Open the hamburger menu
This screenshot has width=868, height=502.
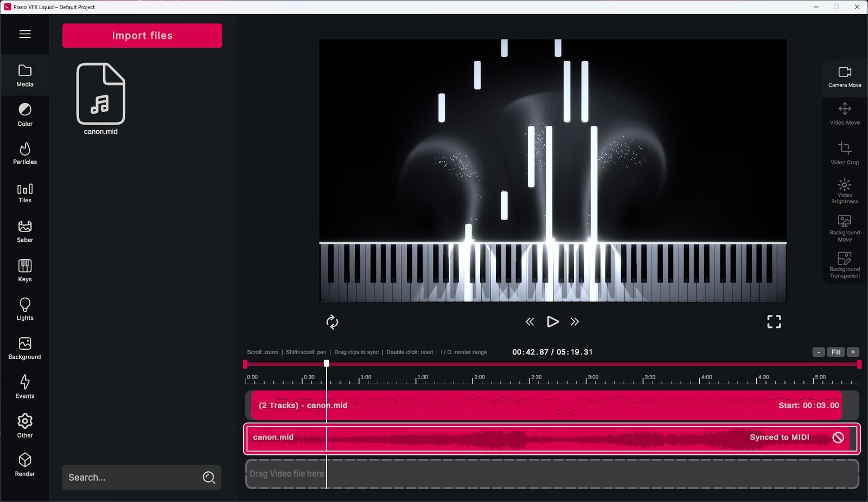25,34
